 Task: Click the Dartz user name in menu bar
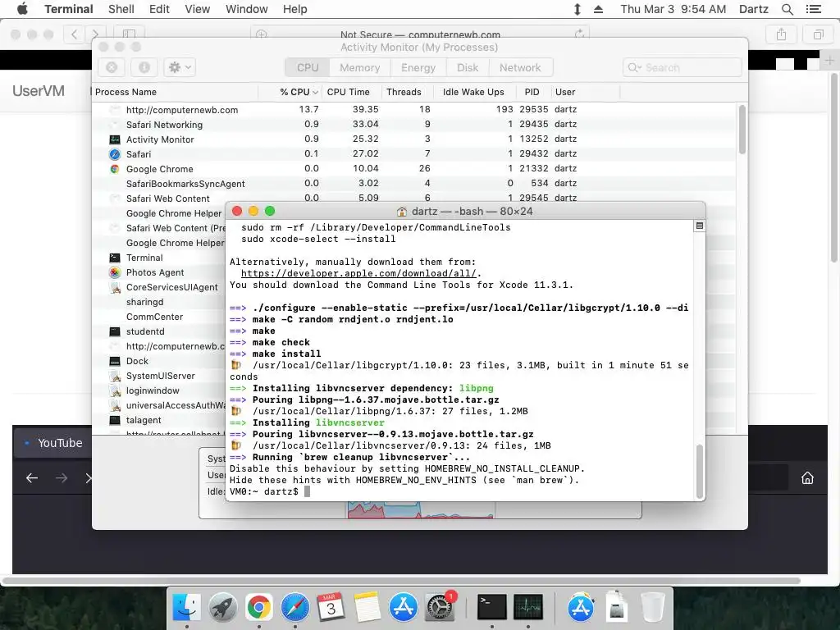click(x=753, y=9)
